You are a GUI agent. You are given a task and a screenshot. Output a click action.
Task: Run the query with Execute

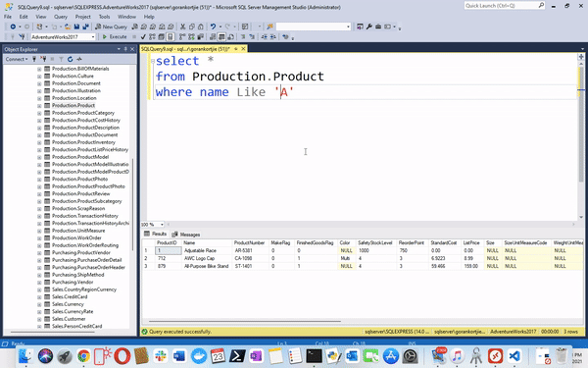[115, 37]
